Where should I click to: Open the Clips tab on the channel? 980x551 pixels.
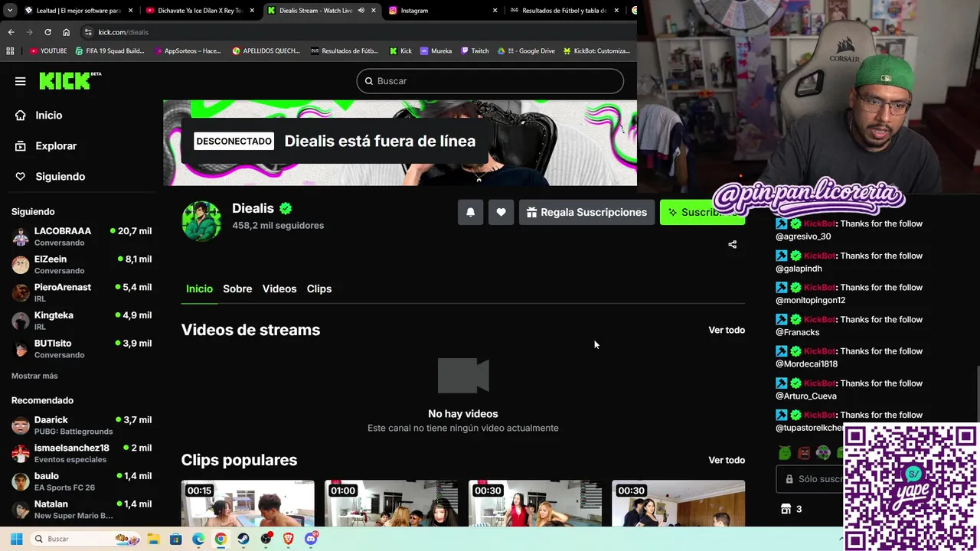[319, 289]
